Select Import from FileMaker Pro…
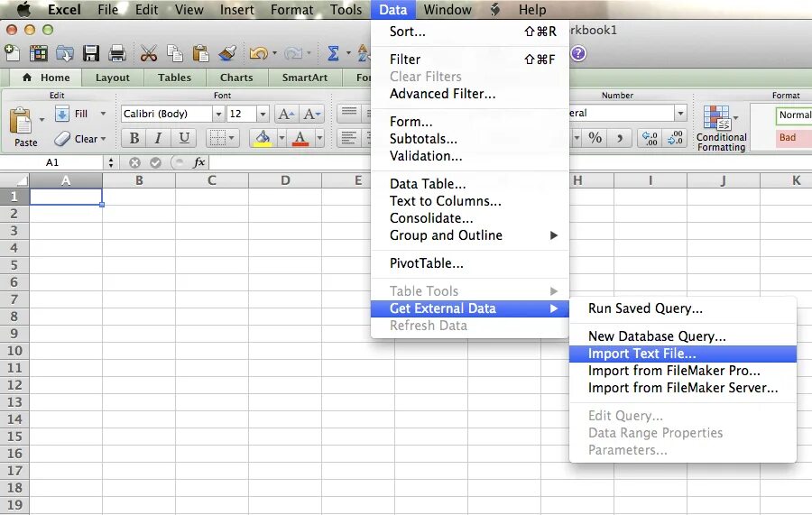 tap(683, 371)
